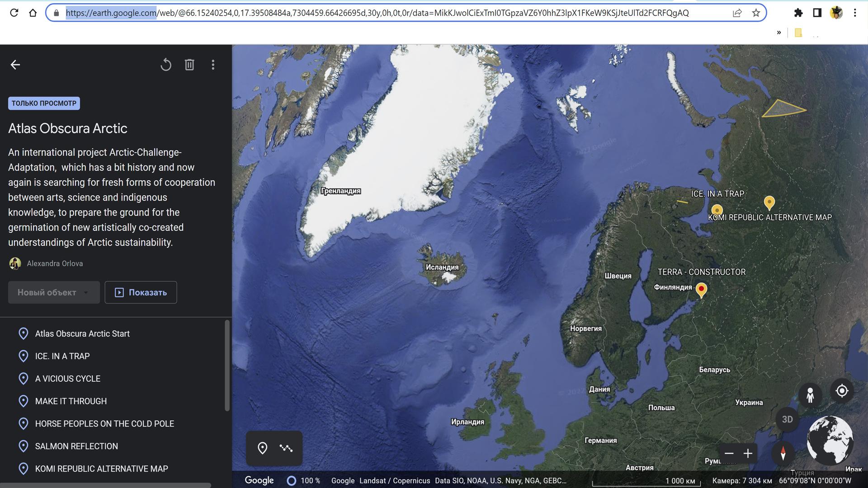Reload the page in the browser

point(14,13)
